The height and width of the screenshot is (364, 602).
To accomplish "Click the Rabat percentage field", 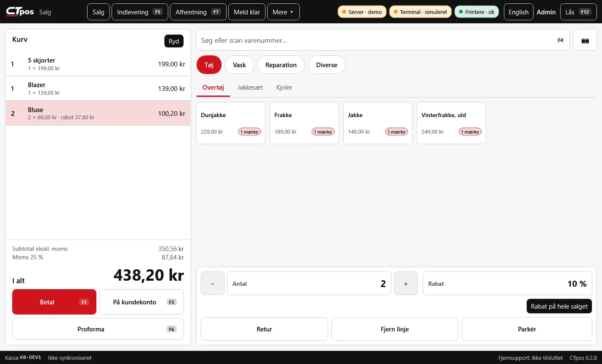I will pyautogui.click(x=507, y=283).
